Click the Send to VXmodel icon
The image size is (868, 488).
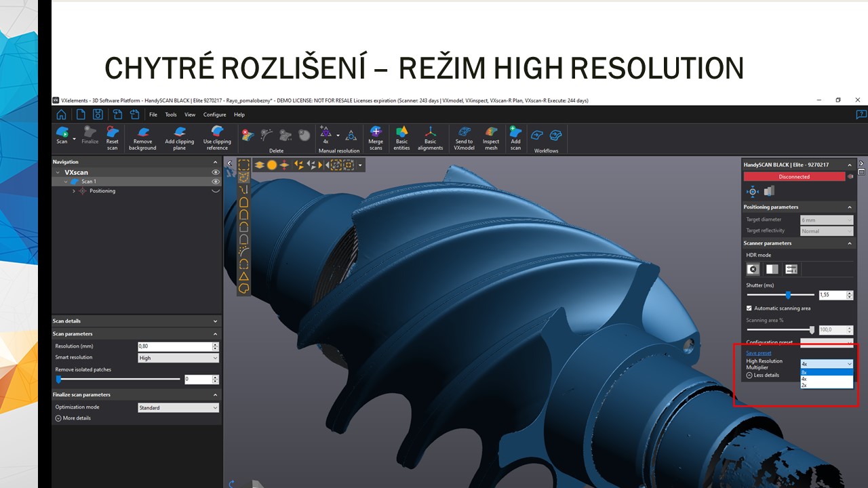click(x=464, y=137)
